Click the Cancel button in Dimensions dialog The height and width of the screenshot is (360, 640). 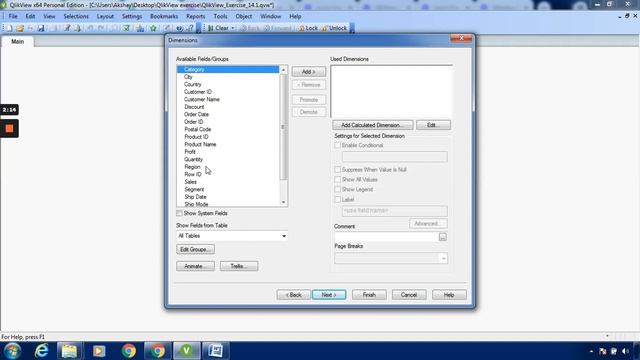409,295
